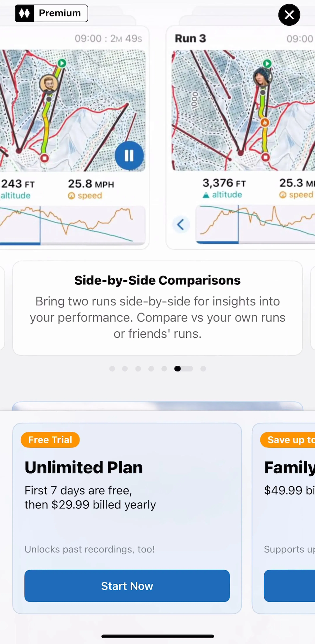Start the Unlimited Plan free trial
The height and width of the screenshot is (644, 315).
[x=127, y=586]
